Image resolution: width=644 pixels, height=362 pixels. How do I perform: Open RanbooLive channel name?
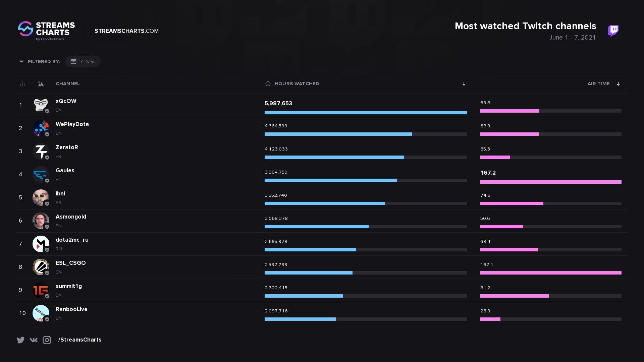[x=71, y=309]
